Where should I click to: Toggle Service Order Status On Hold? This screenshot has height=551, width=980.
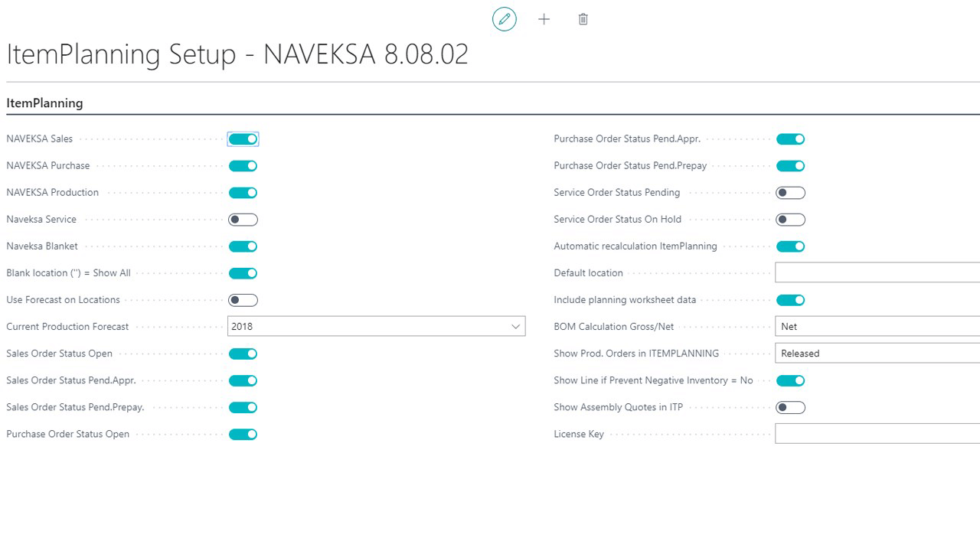tap(790, 220)
